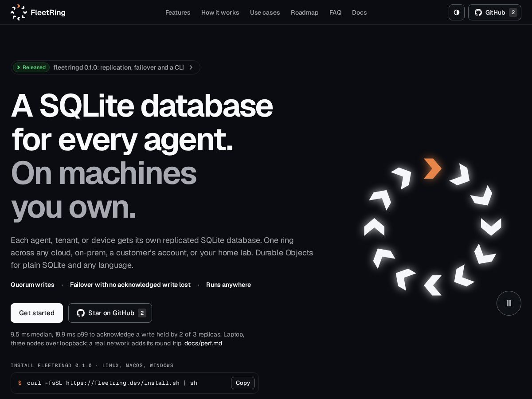Open the Docs nav link
The width and height of the screenshot is (532, 399).
pyautogui.click(x=359, y=12)
